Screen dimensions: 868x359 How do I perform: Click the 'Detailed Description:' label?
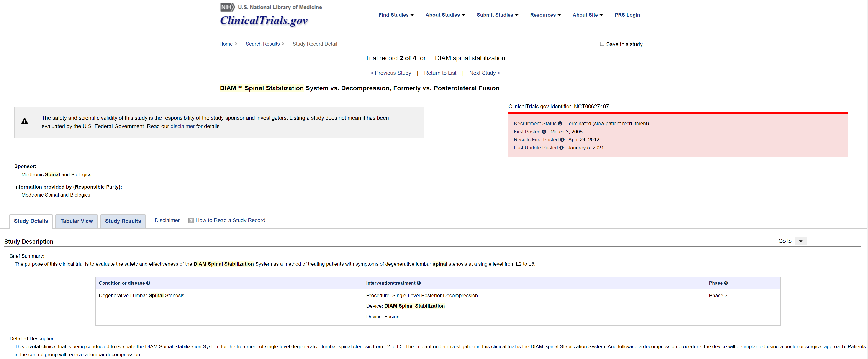(33, 339)
